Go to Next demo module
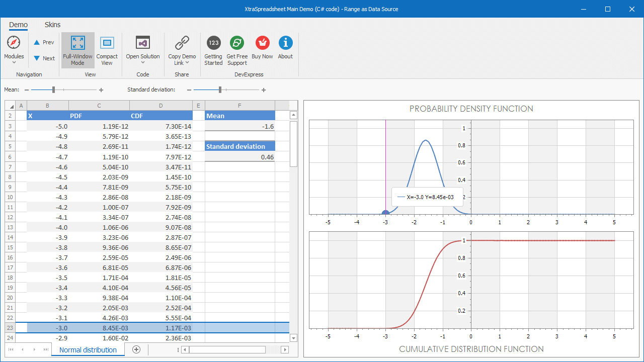Viewport: 644px width, 362px height. 44,58
